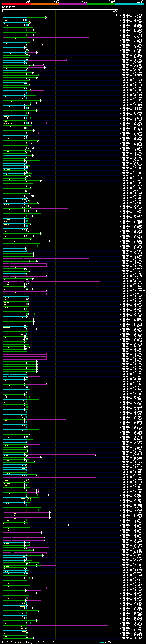The width and height of the screenshot is (146, 644).
Task: Click the cyan =100char. scale legend
Action: pyautogui.click(x=109, y=642)
